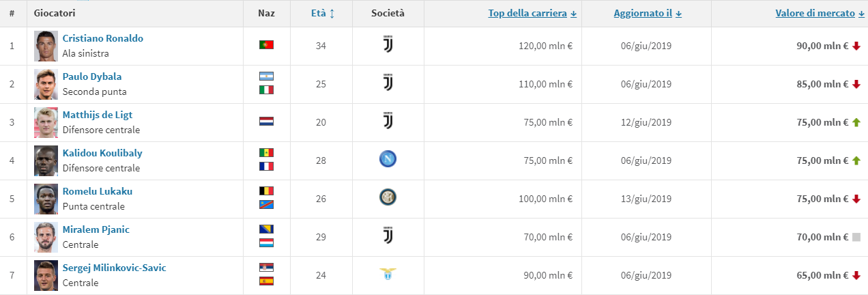Click Portugal flag next to Ronaldo

(x=266, y=45)
